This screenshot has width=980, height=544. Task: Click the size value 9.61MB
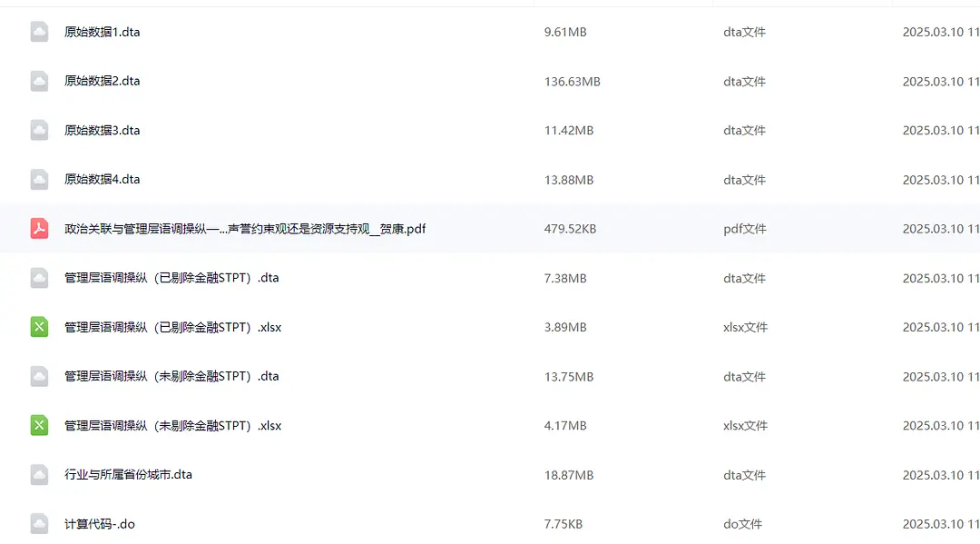[x=565, y=32]
